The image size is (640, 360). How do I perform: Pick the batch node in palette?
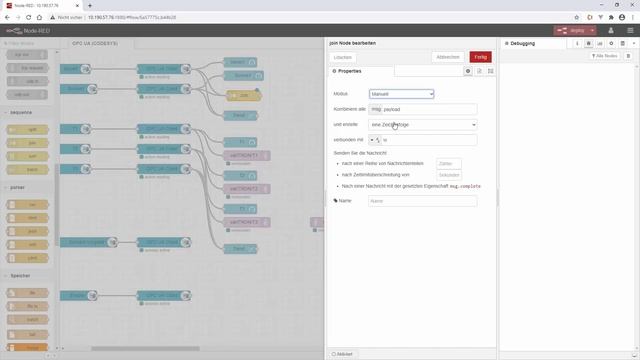pos(28,169)
